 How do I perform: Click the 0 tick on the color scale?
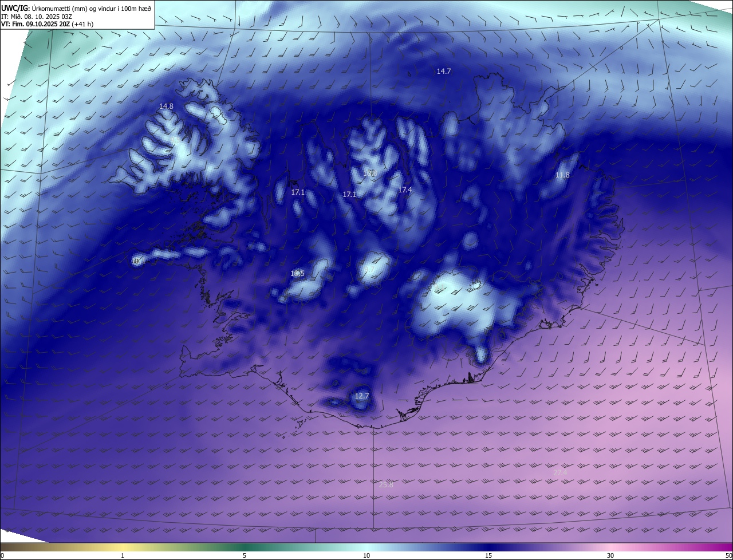coord(2,555)
